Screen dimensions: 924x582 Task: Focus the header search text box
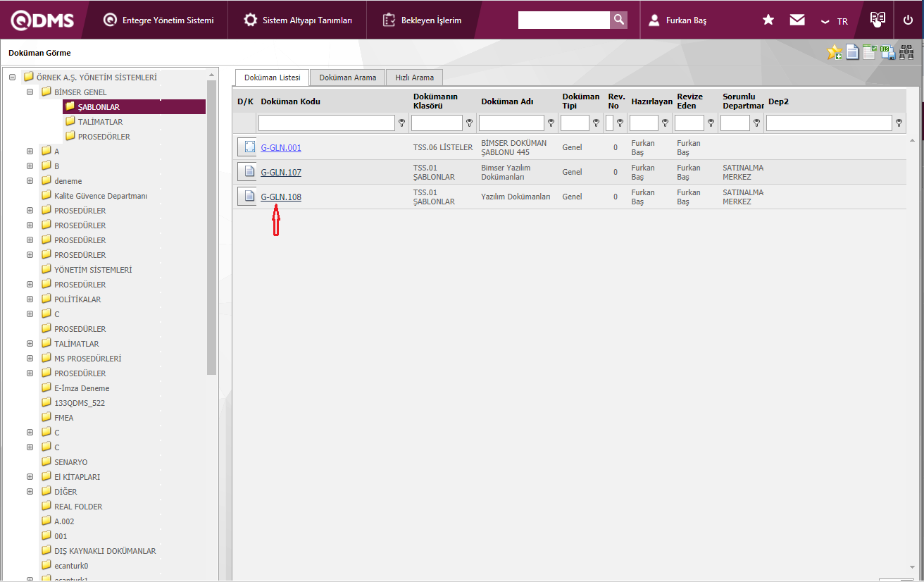click(x=564, y=20)
